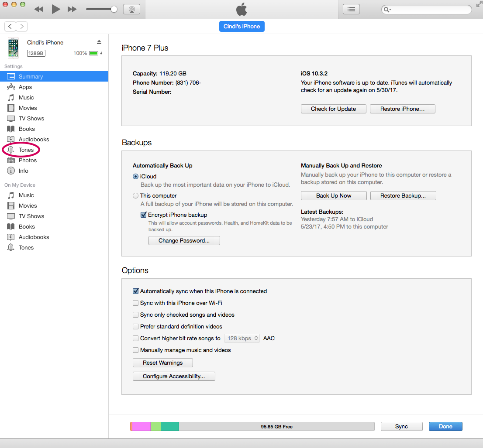Viewport: 483px width, 448px height.
Task: Click the Books icon under On My Device
Action: click(x=11, y=227)
